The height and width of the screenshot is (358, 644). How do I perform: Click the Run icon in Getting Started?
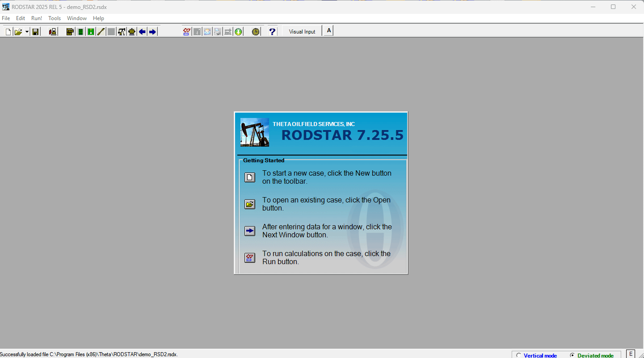250,258
